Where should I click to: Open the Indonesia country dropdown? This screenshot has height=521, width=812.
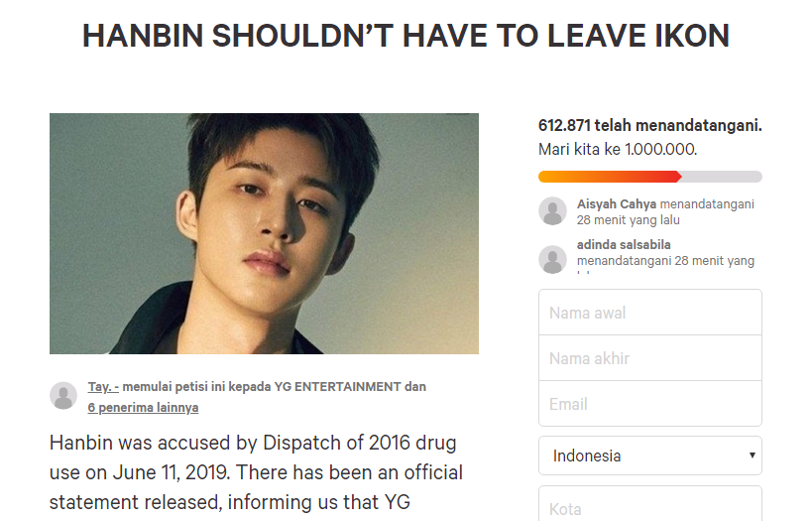(650, 456)
